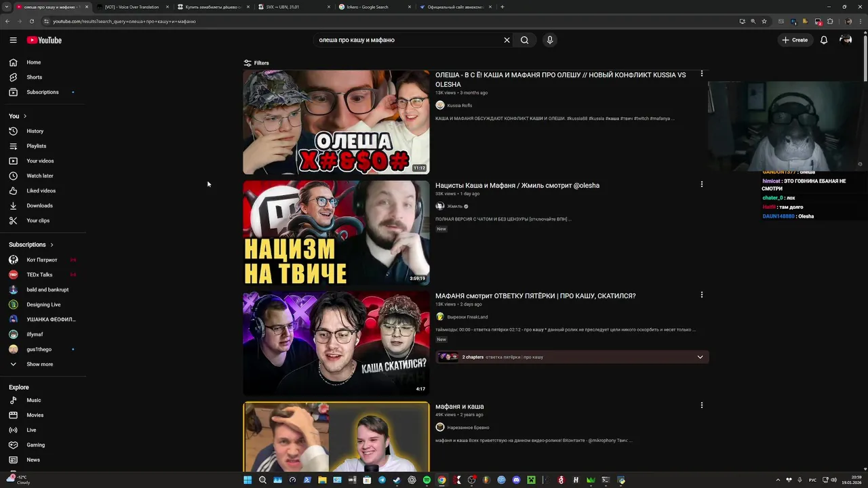
Task: Play the НАЦИЗМ НА ТВИЧЕ thumbnail video
Action: [x=336, y=232]
